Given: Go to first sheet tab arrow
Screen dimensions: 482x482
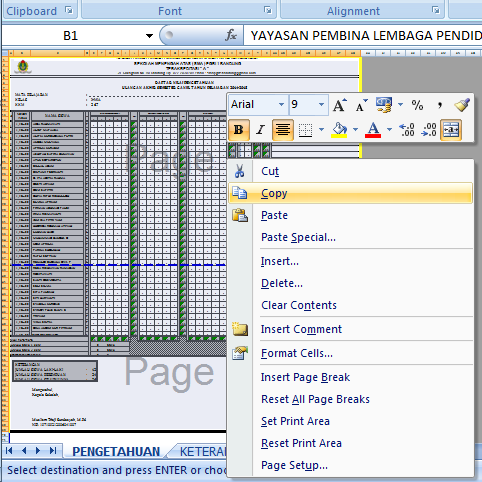Looking at the screenshot, I should (x=9, y=451).
